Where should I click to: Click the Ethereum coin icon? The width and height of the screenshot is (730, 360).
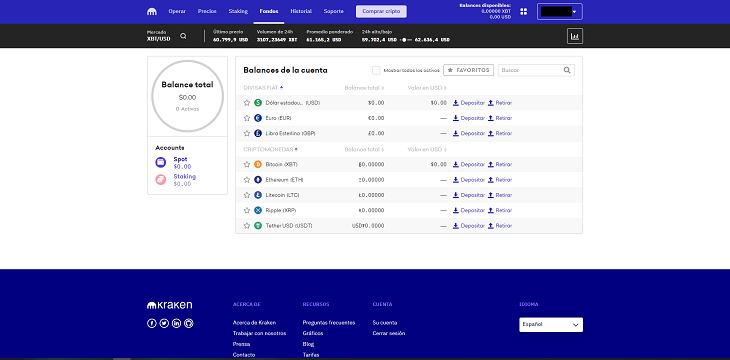pyautogui.click(x=258, y=180)
